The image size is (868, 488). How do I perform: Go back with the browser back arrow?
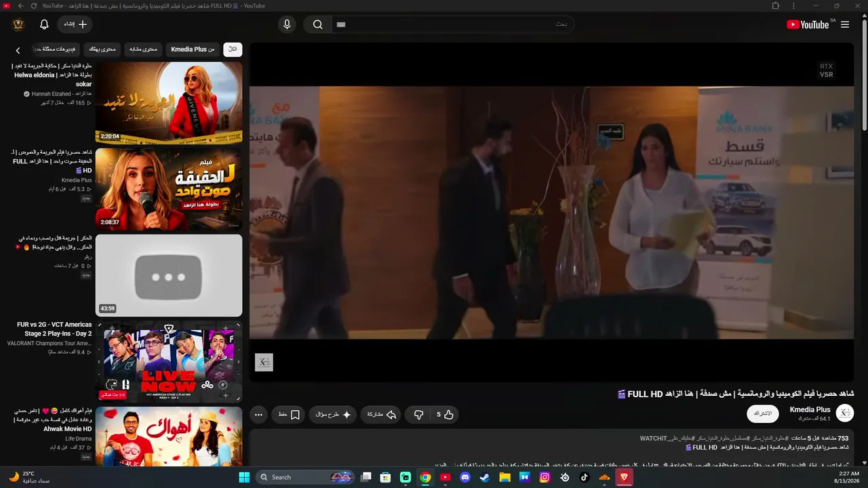tap(21, 6)
